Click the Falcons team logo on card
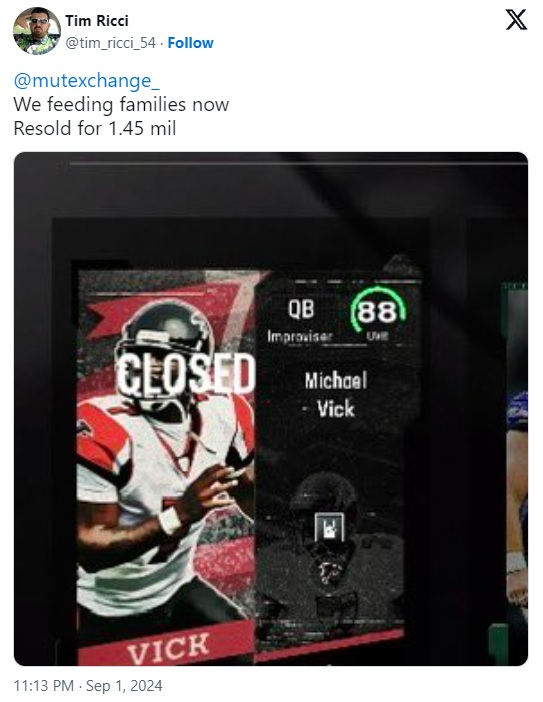The height and width of the screenshot is (702, 543). point(329,571)
